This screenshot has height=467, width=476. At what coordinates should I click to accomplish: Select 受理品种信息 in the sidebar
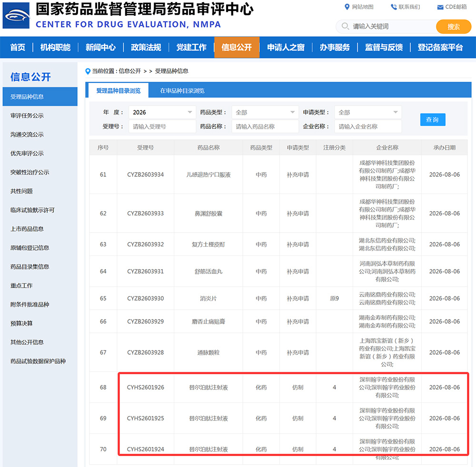[x=40, y=97]
